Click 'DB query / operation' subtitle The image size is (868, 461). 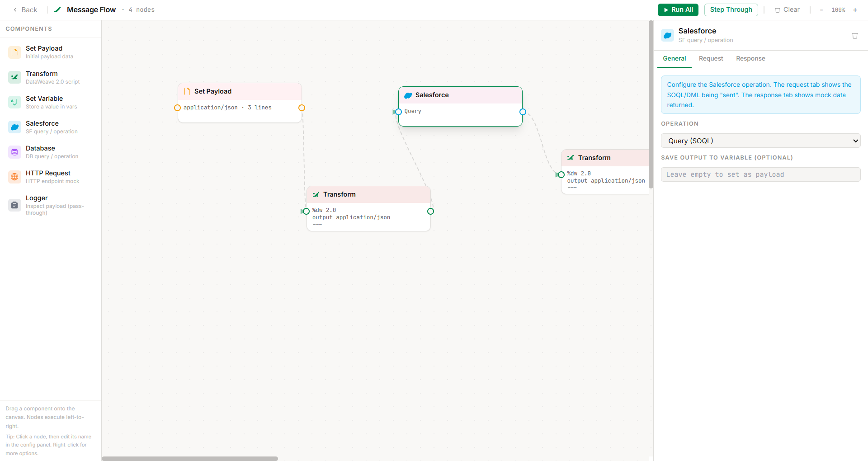52,156
